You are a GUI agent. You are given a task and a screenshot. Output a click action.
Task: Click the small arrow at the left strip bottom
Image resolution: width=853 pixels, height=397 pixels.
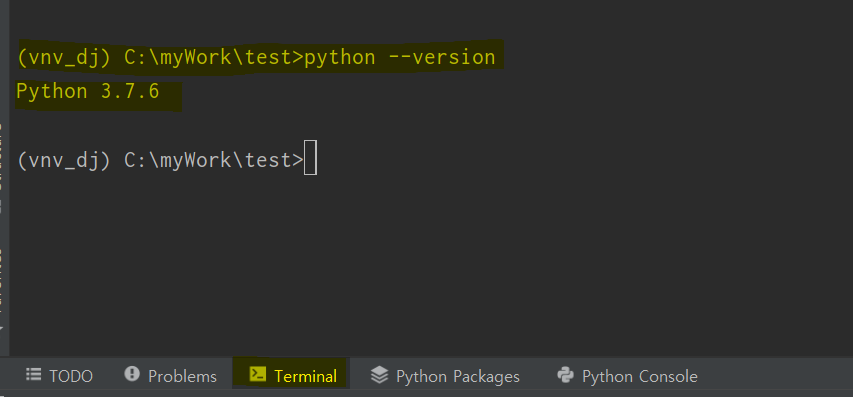click(2, 328)
